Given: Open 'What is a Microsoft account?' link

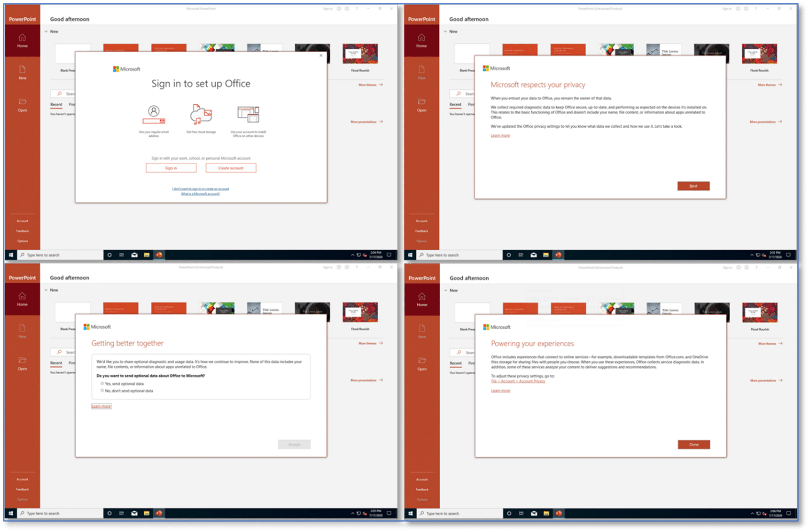Looking at the screenshot, I should [x=200, y=193].
